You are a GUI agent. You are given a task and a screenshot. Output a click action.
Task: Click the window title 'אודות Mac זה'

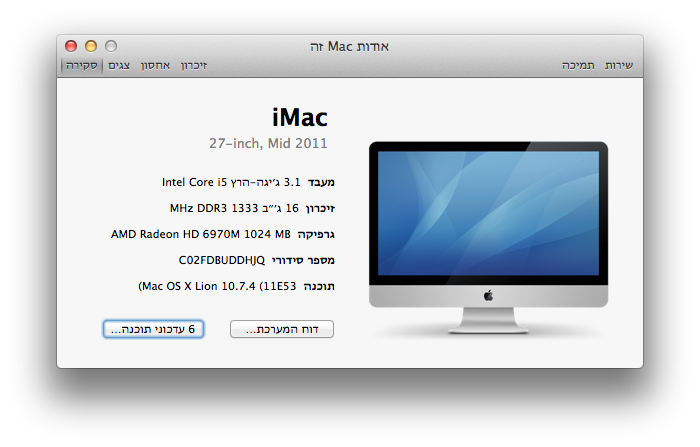(350, 46)
